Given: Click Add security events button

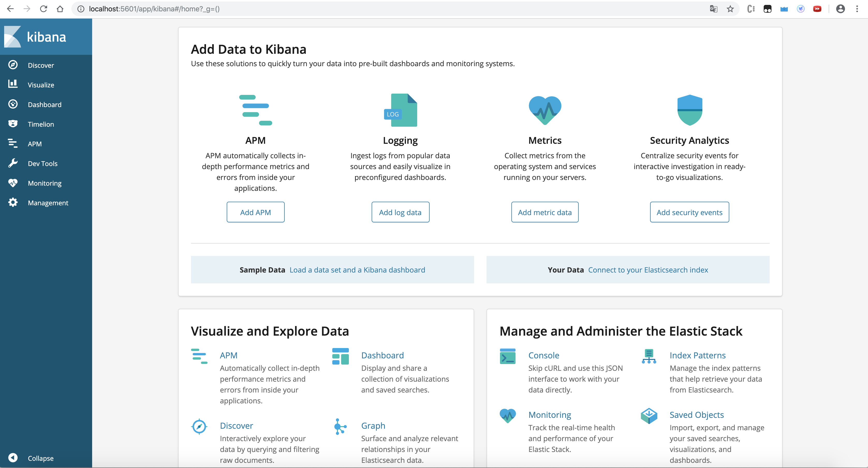Looking at the screenshot, I should tap(689, 212).
